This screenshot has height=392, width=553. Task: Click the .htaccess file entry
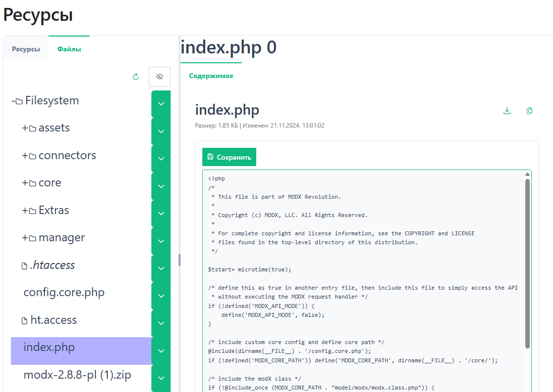coord(52,265)
